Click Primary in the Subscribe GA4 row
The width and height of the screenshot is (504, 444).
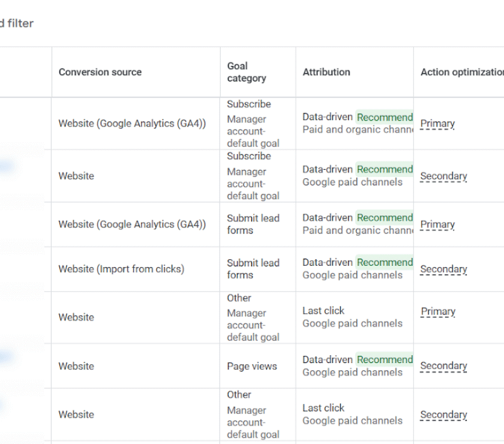pyautogui.click(x=437, y=124)
